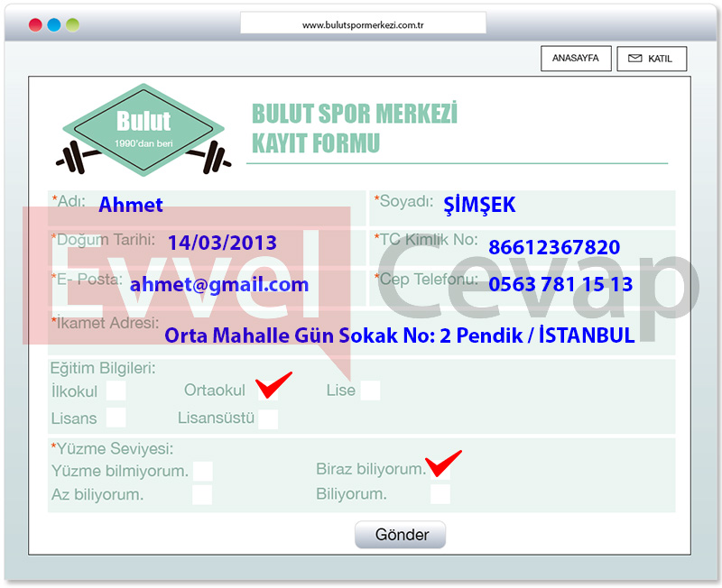Select the Lisans checkbox
This screenshot has width=722, height=588.
(116, 417)
